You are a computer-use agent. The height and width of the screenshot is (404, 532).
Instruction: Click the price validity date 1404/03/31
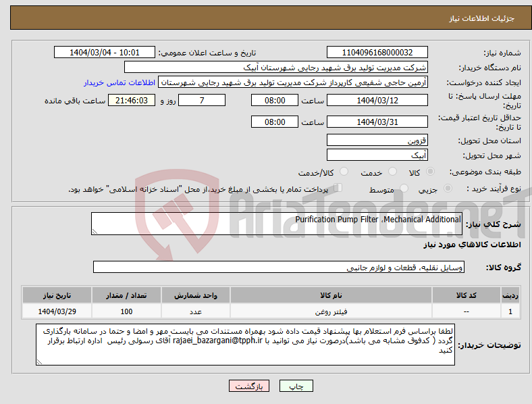[x=377, y=122]
